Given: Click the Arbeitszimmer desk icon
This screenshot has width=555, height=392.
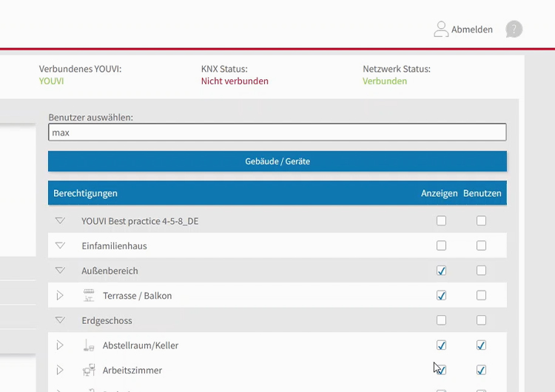Looking at the screenshot, I should 89,370.
